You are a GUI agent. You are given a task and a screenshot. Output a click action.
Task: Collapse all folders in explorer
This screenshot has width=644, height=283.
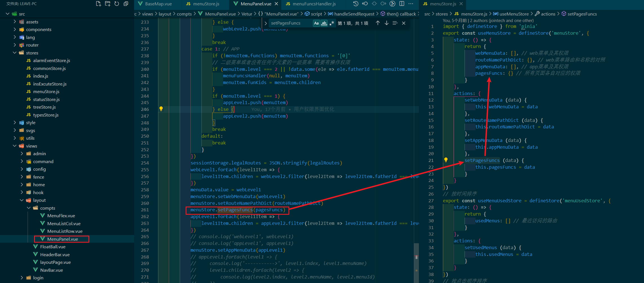click(x=126, y=4)
